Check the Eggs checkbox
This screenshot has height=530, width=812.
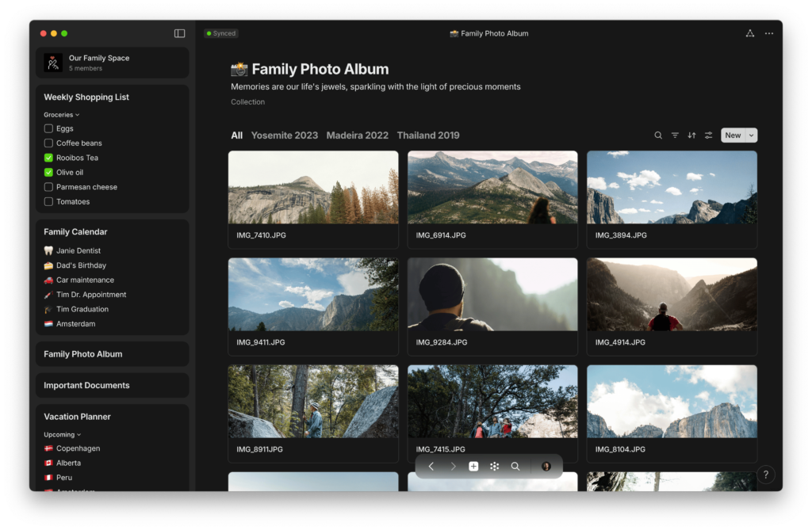(48, 128)
